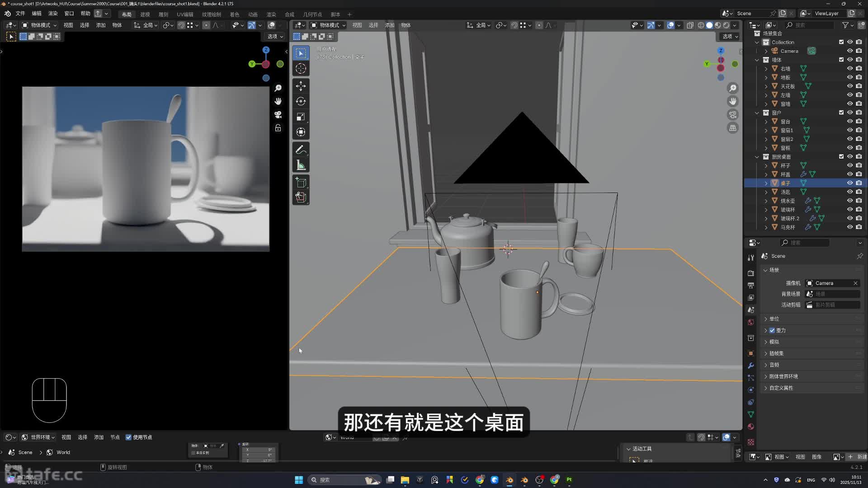Open the Modifiers wrench properties tab
The height and width of the screenshot is (488, 868).
(x=751, y=366)
